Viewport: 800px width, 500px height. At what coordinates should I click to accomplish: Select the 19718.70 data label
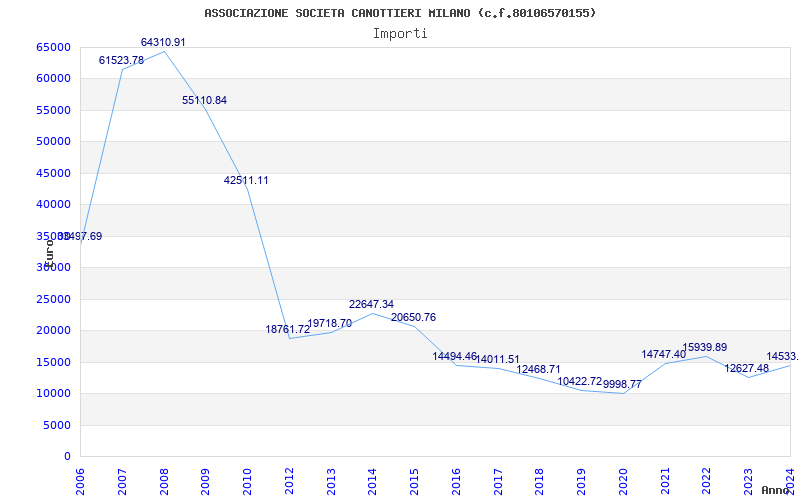330,323
